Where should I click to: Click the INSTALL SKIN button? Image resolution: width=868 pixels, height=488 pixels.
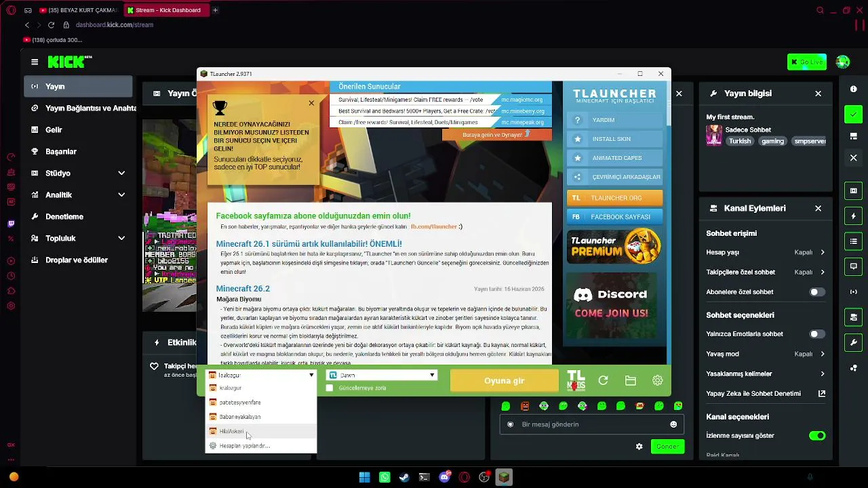(614, 139)
